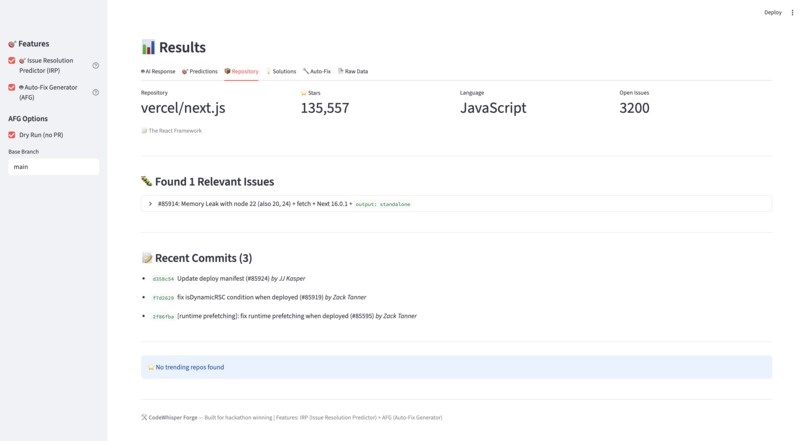Show help tooltip for Issue Resolution Predictor
The image size is (806, 441).
[x=96, y=65]
